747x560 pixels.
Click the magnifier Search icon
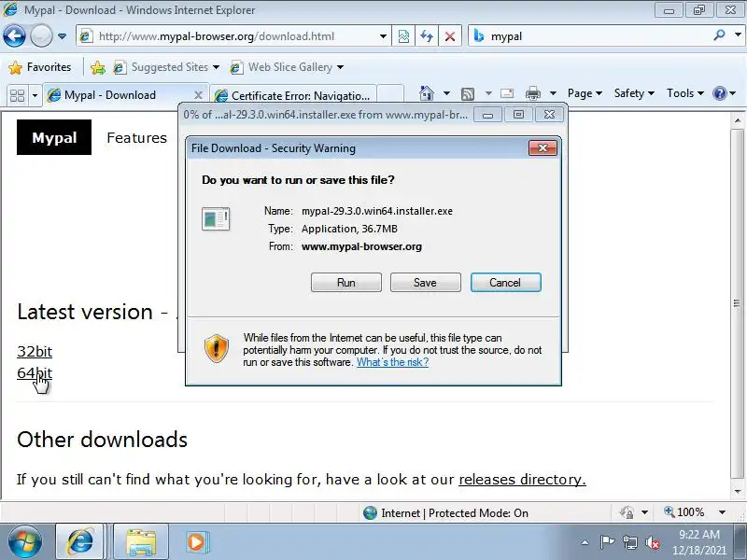(x=719, y=35)
